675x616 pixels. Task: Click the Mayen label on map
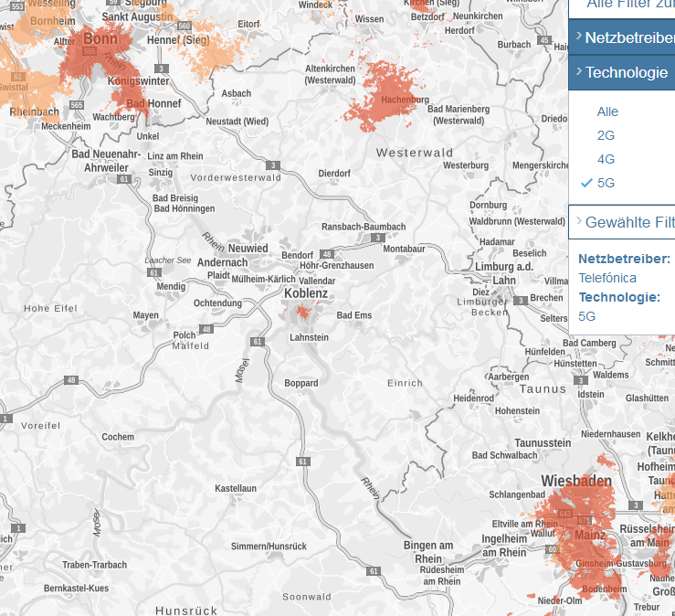click(x=145, y=315)
